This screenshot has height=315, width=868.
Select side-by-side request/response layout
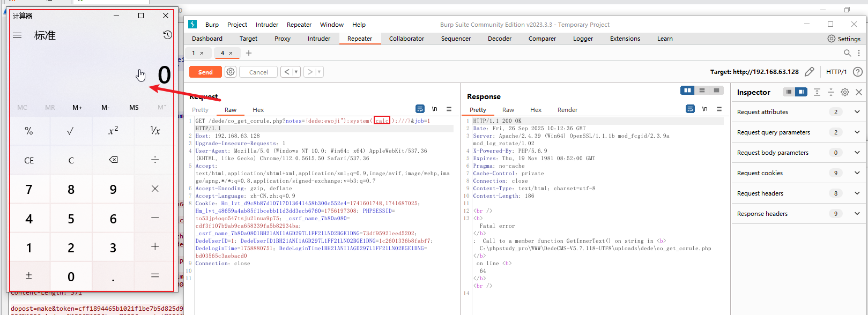[x=687, y=90]
